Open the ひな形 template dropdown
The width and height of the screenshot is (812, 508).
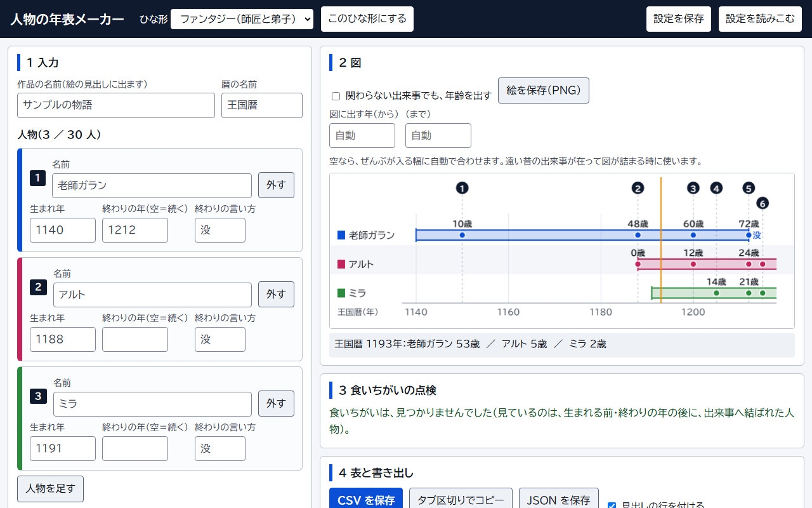[x=242, y=19]
